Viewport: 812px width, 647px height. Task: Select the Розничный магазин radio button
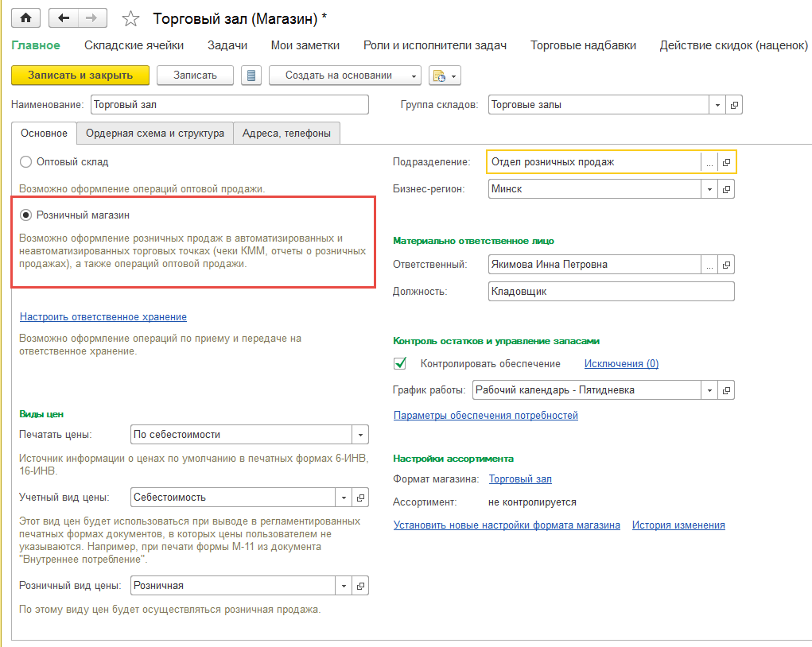click(26, 215)
